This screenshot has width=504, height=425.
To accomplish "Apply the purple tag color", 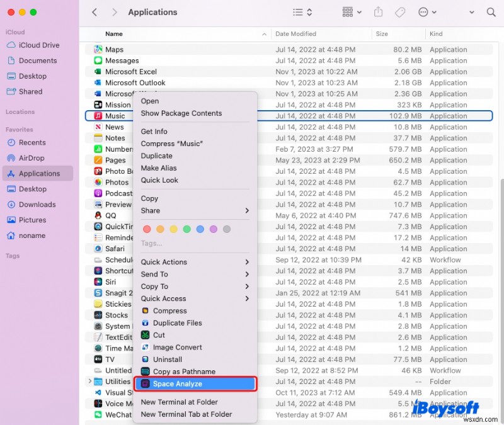I will [x=214, y=229].
